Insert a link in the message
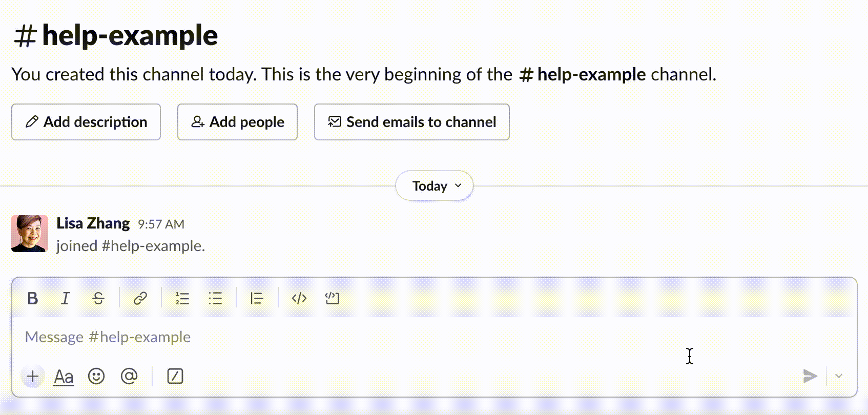 point(140,298)
